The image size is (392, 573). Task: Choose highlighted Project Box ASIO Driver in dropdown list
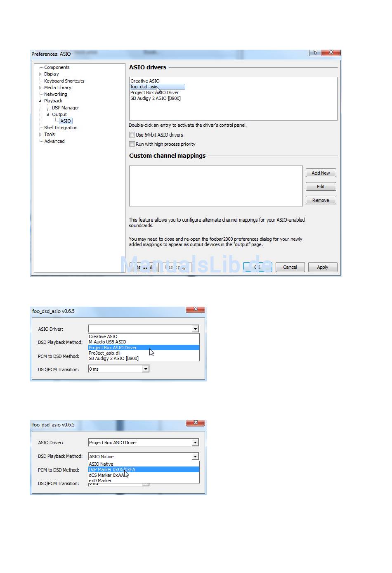[144, 348]
